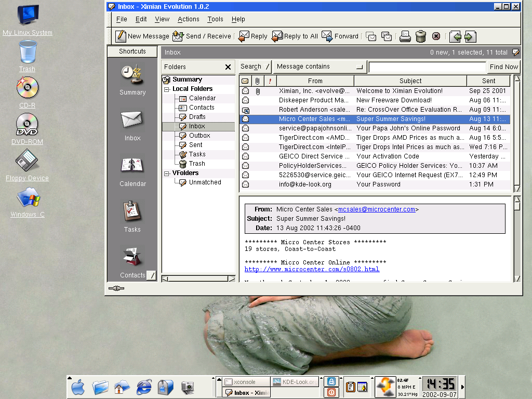
Task: Click the Copy message to folder icon
Action: [387, 36]
